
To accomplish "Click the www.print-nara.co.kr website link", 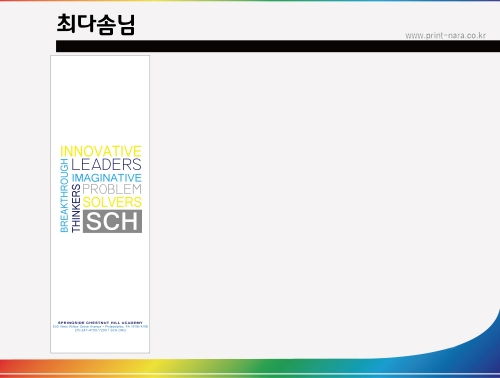I will click(445, 35).
